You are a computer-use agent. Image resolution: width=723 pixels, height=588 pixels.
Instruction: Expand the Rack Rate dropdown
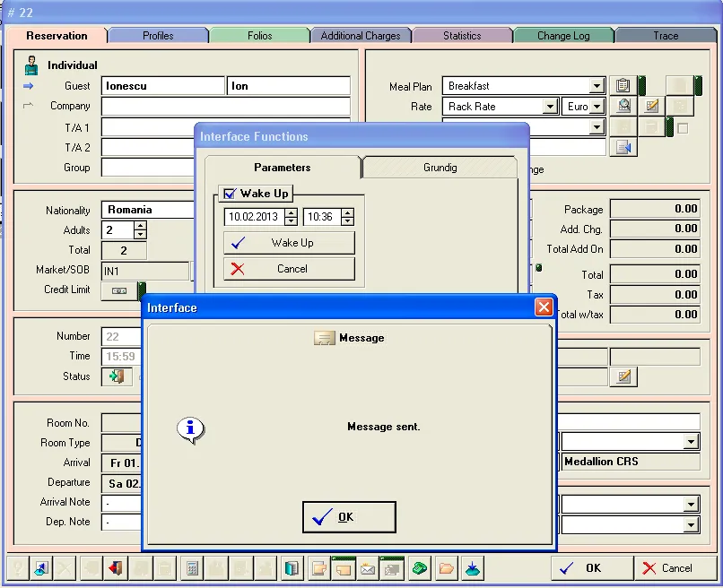click(x=550, y=107)
